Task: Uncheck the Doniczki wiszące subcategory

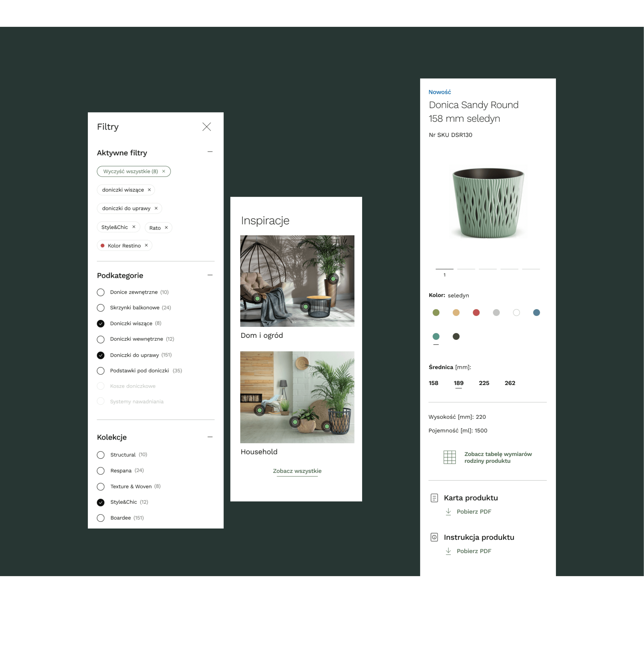Action: 100,323
